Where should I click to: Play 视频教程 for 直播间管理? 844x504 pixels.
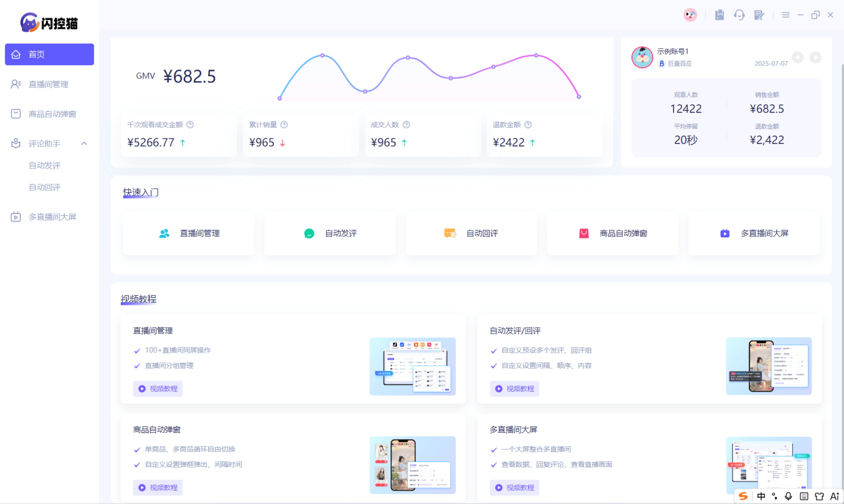[x=158, y=389]
